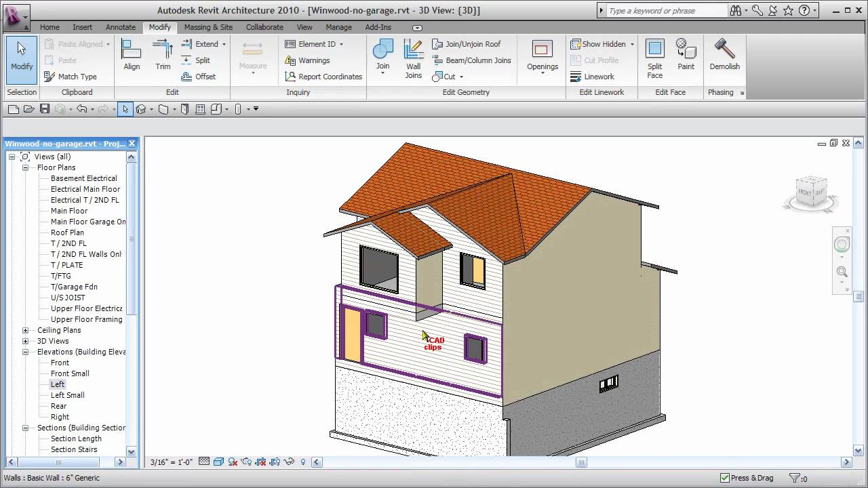
Task: Activate the Demolish hammer tool
Action: click(x=724, y=55)
